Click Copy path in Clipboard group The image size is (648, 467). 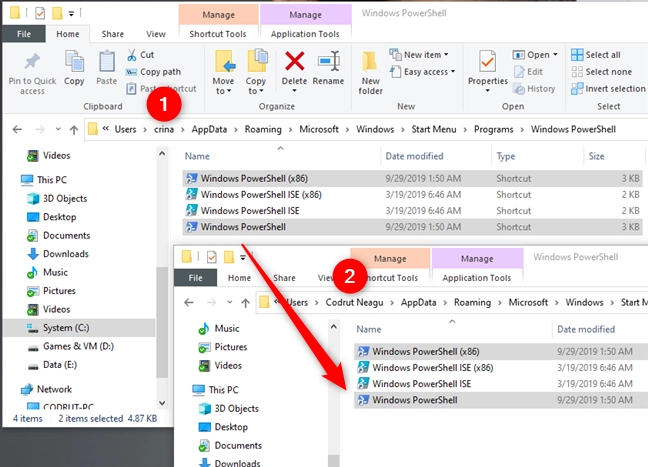coord(153,72)
